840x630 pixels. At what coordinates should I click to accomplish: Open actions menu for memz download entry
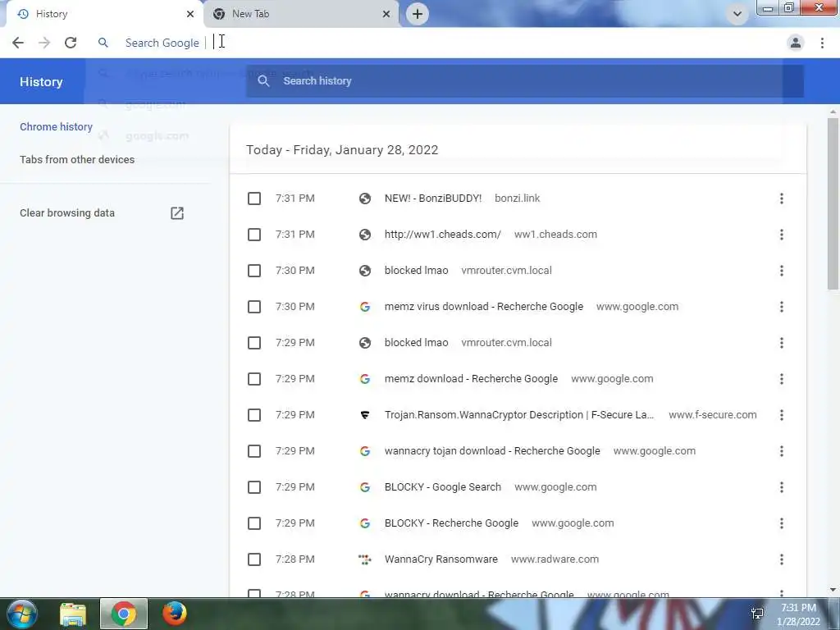point(782,379)
